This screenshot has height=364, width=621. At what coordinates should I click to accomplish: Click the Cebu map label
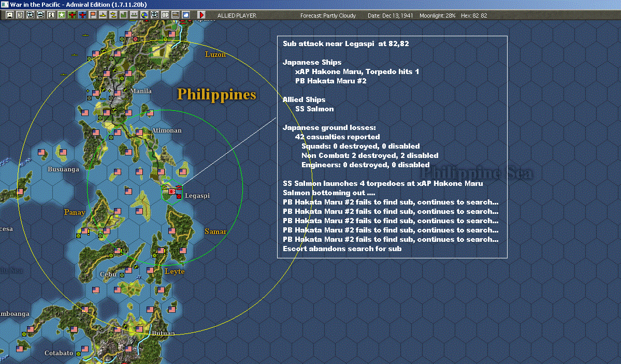(108, 274)
